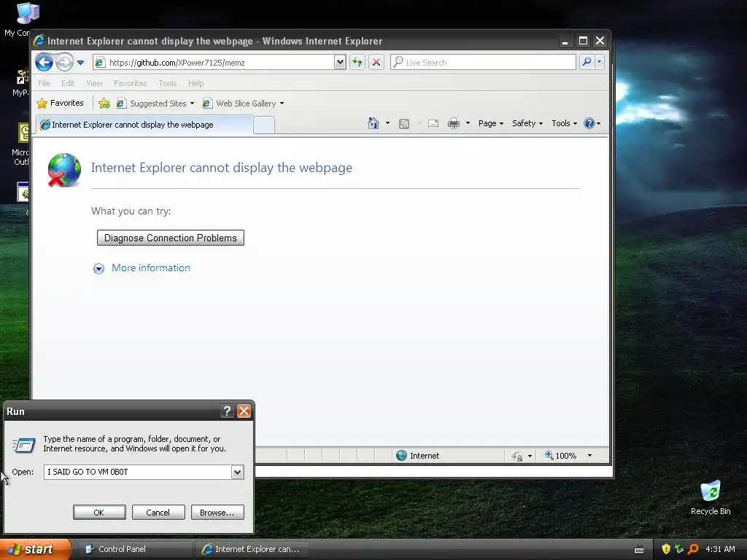Click the keyboard icon in taskbar

(639, 550)
